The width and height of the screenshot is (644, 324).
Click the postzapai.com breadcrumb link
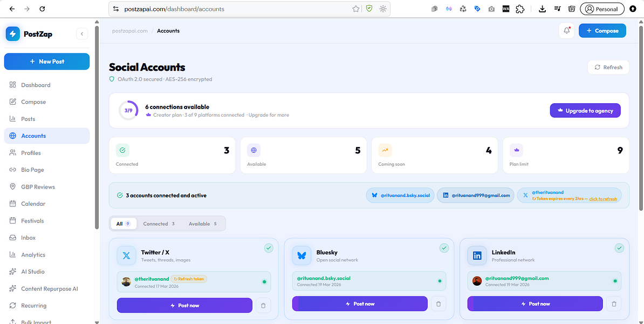(x=130, y=31)
